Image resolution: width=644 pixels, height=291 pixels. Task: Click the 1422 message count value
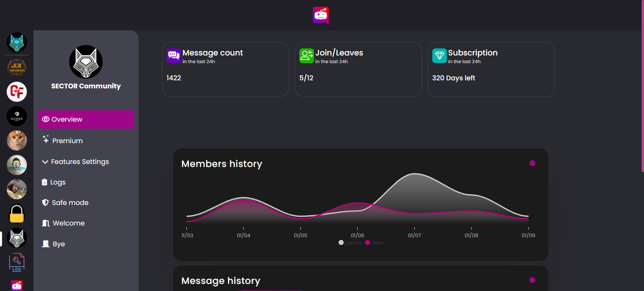click(x=174, y=78)
